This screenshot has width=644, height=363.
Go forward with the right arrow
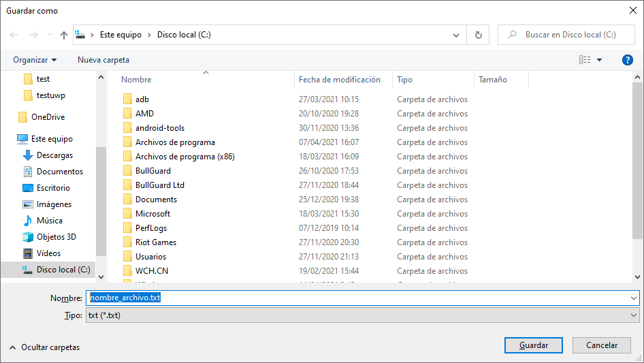coord(33,35)
